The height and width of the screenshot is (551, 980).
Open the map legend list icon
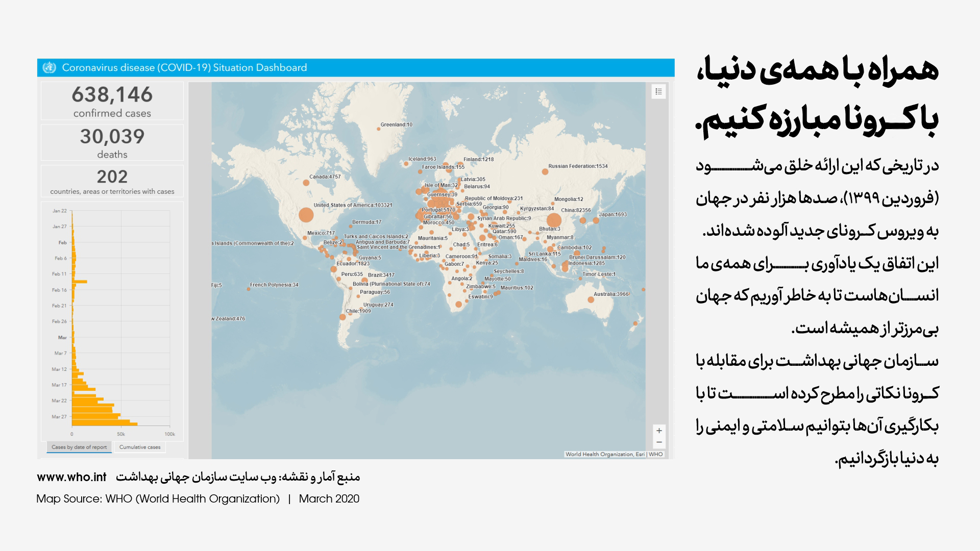(658, 91)
